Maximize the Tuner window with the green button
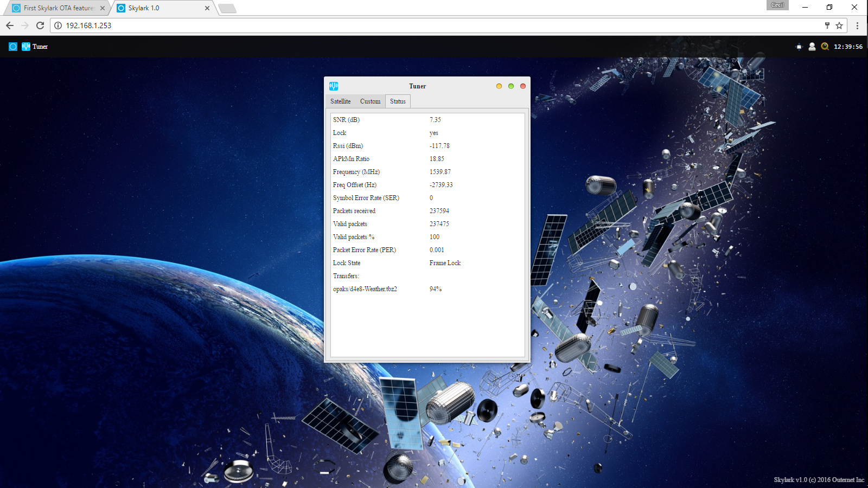 (511, 86)
